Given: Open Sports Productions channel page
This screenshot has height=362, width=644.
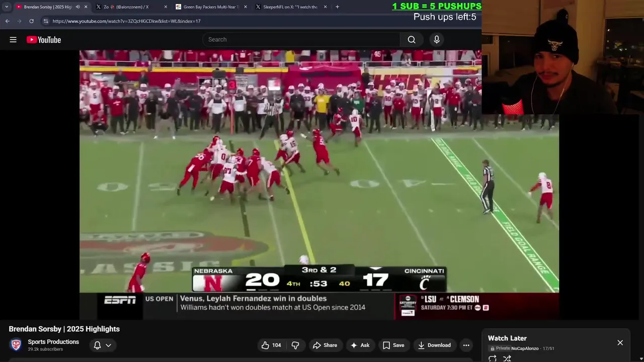Looking at the screenshot, I should coord(53,342).
